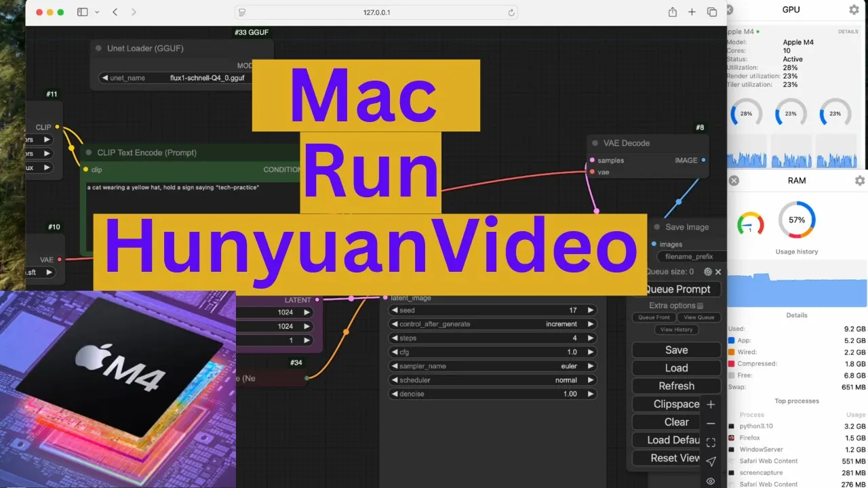Open control_after_generate increment dropdown
The width and height of the screenshot is (868, 488).
pyautogui.click(x=493, y=325)
